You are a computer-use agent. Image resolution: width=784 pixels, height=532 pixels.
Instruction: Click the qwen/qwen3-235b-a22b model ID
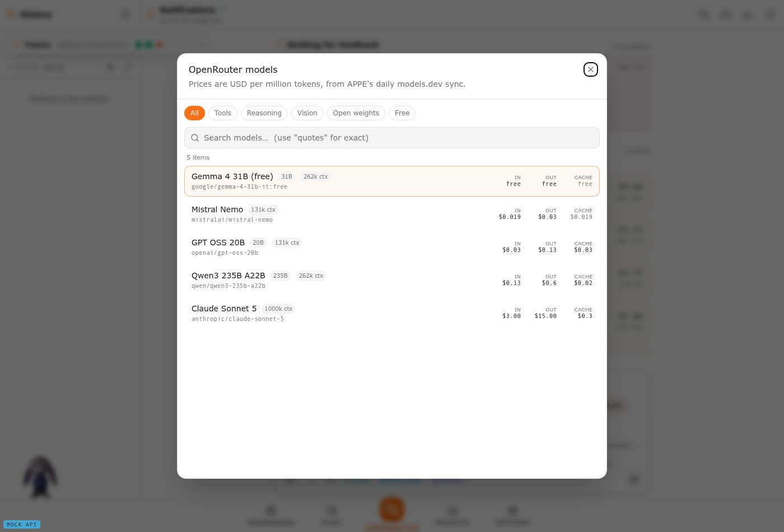(x=228, y=286)
